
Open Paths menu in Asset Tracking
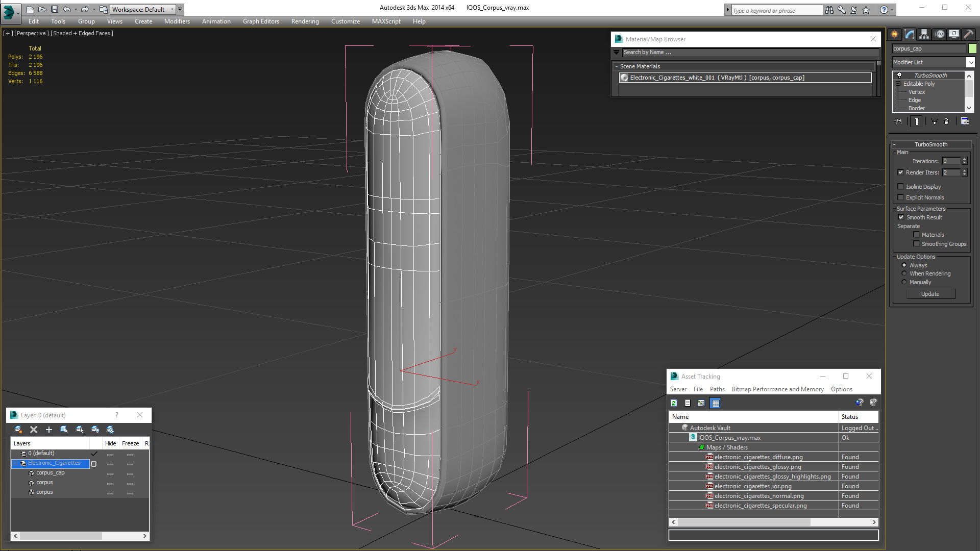click(717, 389)
